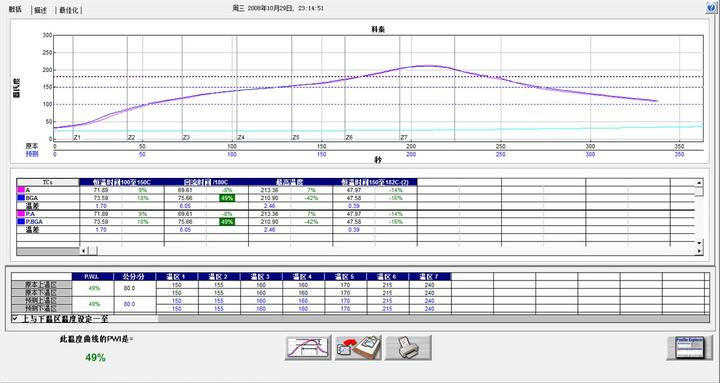Click the 此温度曲线的PWI是 label
Image resolution: width=720 pixels, height=383 pixels.
click(x=96, y=339)
